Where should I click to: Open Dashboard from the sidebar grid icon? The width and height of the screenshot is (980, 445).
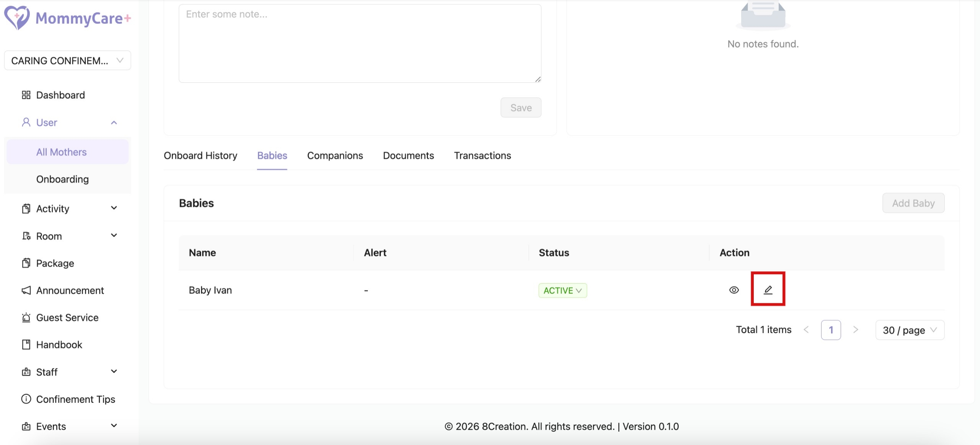(26, 95)
